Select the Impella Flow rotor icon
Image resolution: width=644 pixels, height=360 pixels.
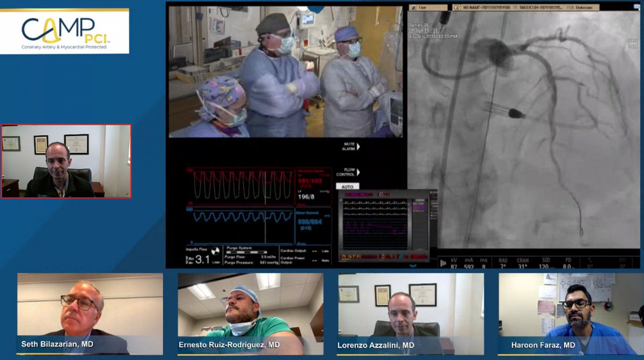click(x=215, y=251)
